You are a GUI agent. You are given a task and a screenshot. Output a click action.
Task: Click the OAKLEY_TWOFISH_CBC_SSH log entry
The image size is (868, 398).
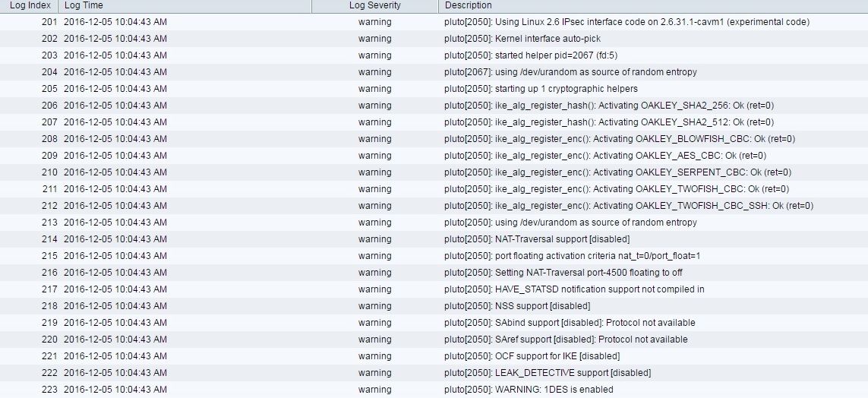tap(628, 206)
